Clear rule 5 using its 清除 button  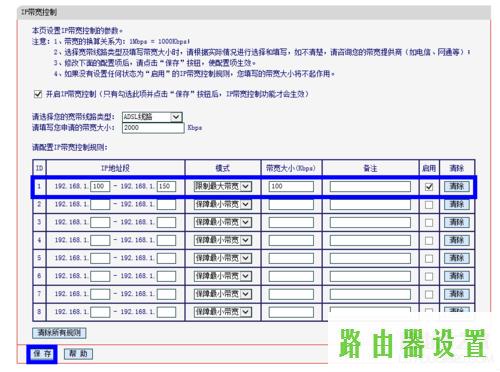[x=457, y=258]
